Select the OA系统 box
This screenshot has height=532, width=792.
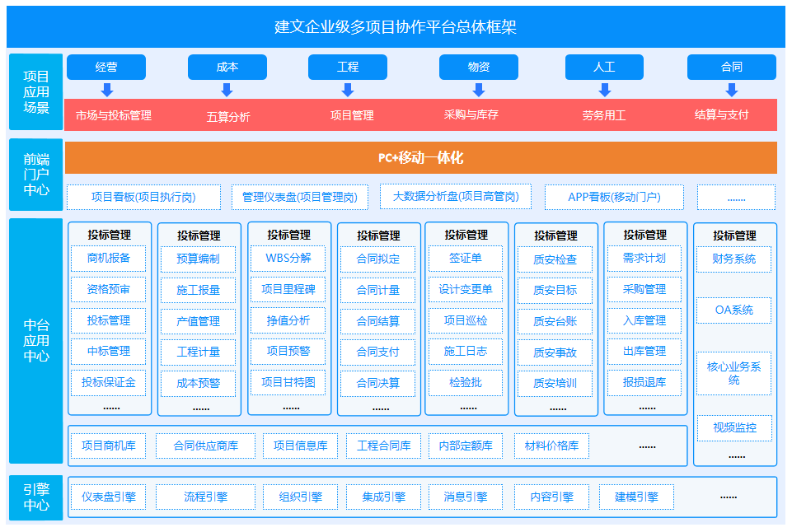(x=733, y=310)
